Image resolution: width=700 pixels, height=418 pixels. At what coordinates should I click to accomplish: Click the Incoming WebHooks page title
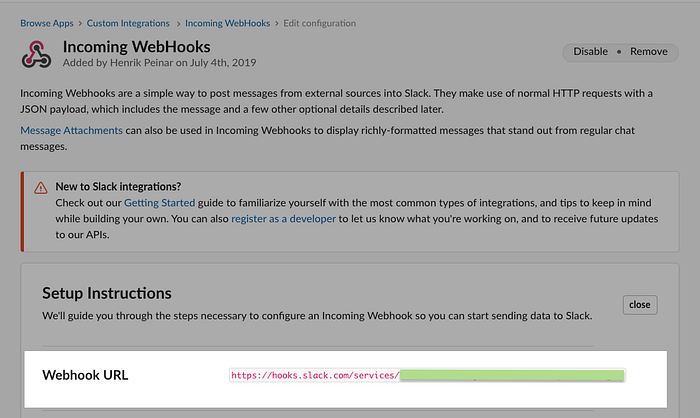coord(137,47)
